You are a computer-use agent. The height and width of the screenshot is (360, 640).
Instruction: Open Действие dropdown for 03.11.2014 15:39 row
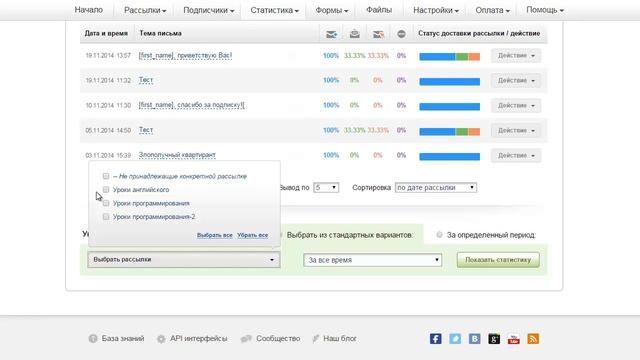point(516,155)
